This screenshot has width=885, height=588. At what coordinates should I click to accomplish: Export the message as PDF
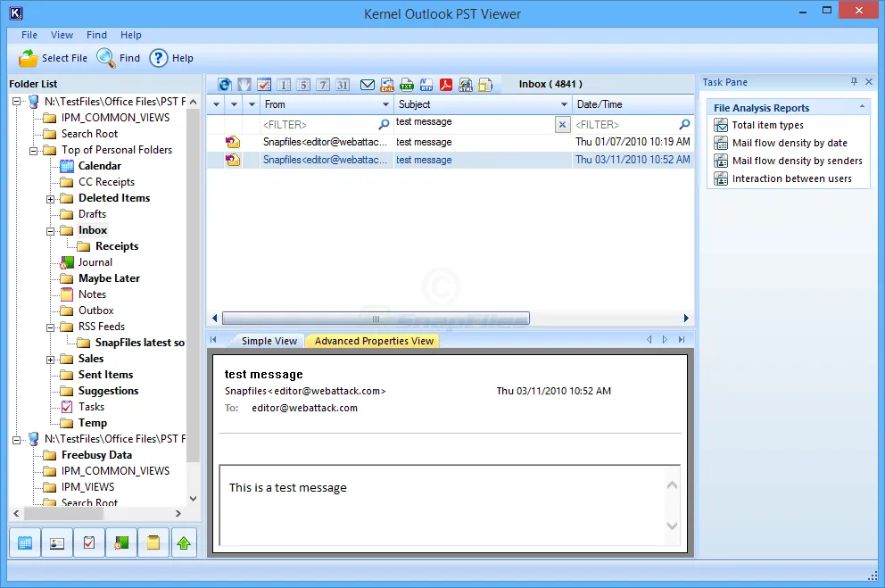pyautogui.click(x=445, y=84)
